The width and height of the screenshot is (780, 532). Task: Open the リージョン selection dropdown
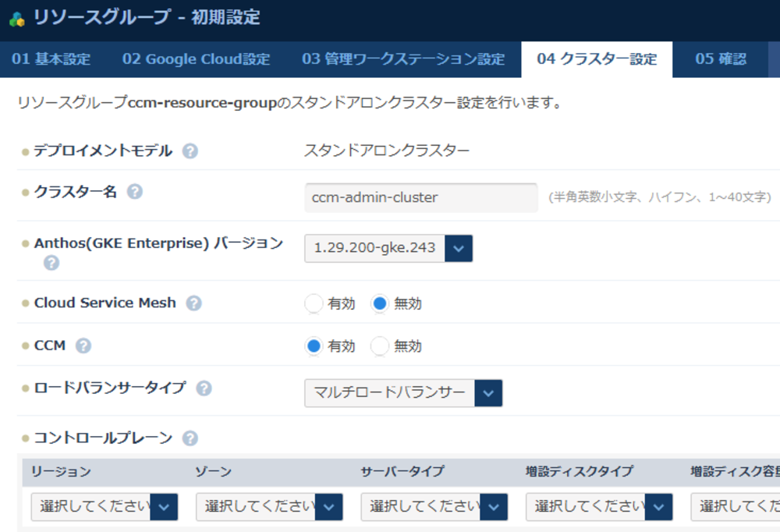click(x=105, y=506)
